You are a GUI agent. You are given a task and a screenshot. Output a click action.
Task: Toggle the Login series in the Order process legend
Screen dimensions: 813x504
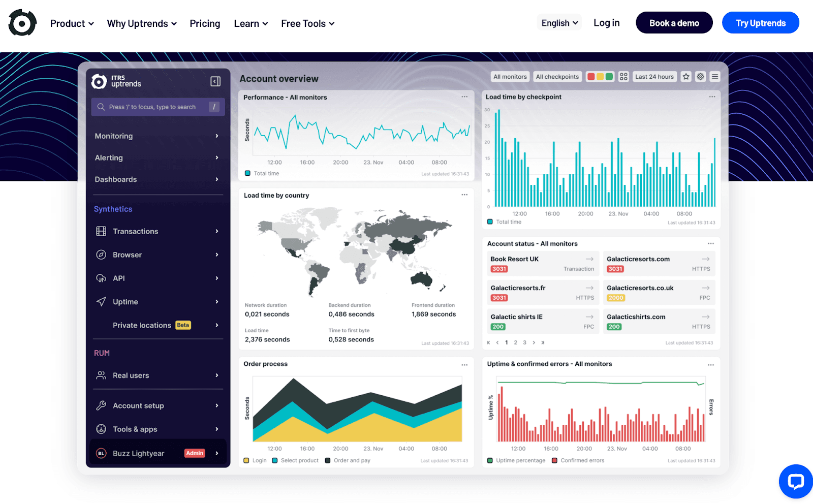click(x=255, y=460)
